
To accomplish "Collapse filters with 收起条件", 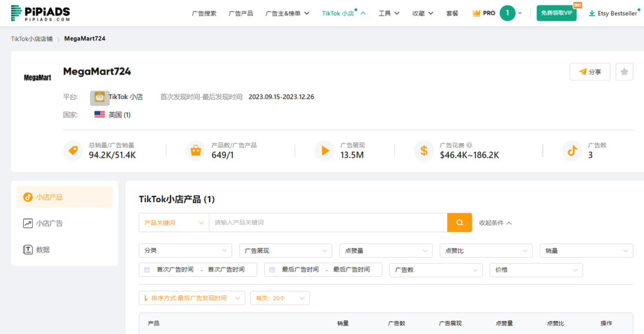I will [496, 222].
